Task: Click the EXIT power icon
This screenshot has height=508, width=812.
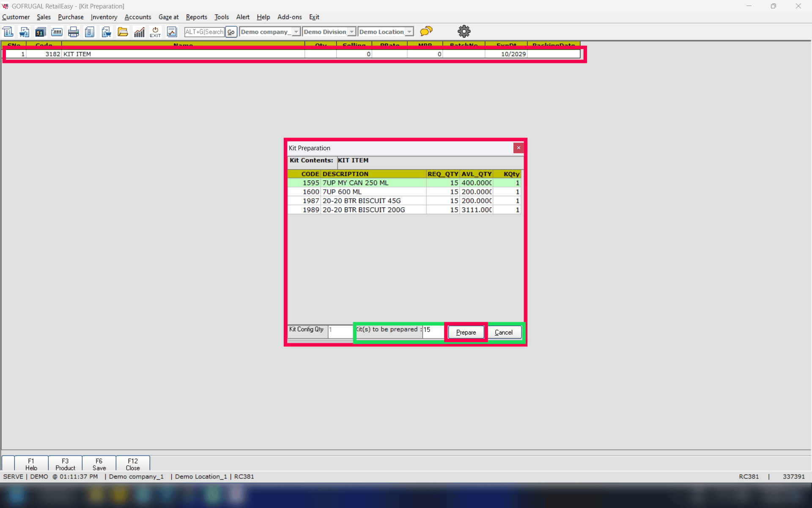Action: (x=155, y=32)
